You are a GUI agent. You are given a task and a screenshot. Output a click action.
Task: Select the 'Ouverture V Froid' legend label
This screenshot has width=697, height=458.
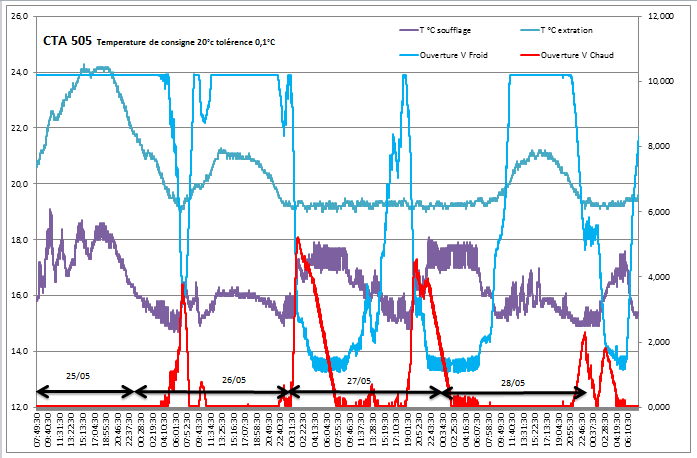pyautogui.click(x=453, y=55)
